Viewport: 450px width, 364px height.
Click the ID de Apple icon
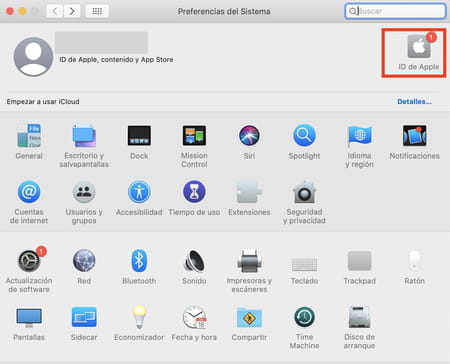(419, 47)
